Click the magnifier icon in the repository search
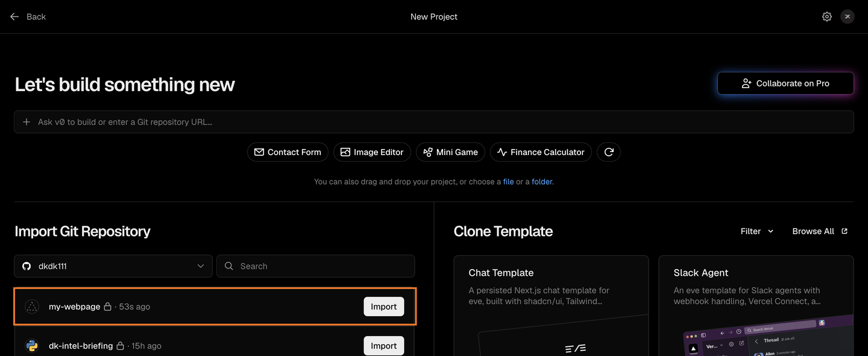Screen dimensions: 868x356 229,266
